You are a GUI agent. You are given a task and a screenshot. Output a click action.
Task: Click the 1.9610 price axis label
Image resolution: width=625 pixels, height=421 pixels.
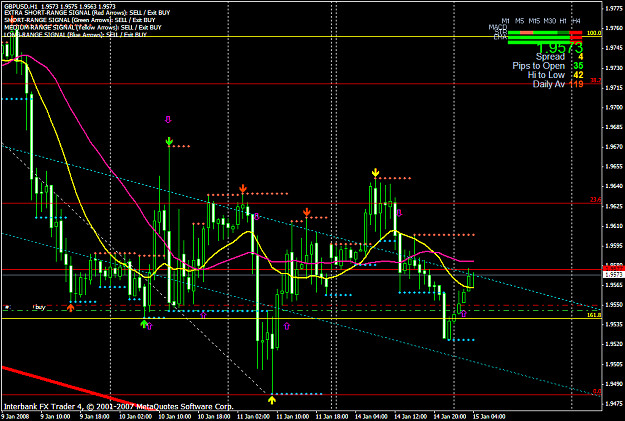point(614,226)
